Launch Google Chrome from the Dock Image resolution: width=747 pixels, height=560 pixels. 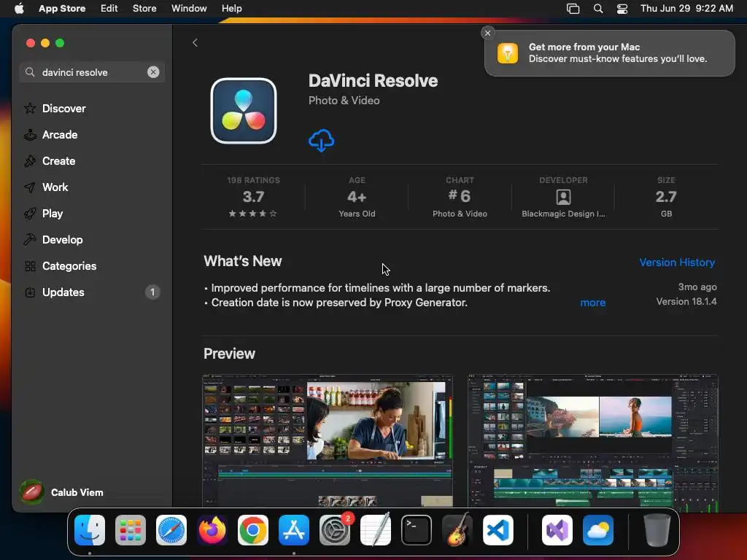pos(253,530)
